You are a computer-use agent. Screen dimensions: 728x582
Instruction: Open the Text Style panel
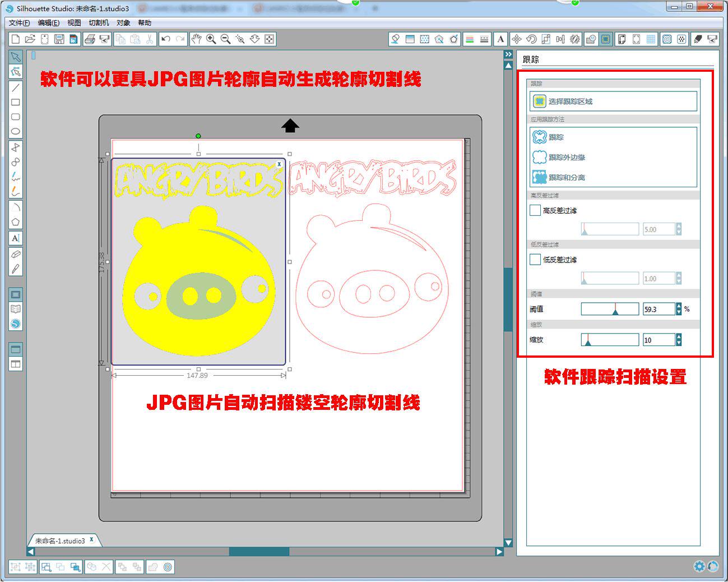500,39
